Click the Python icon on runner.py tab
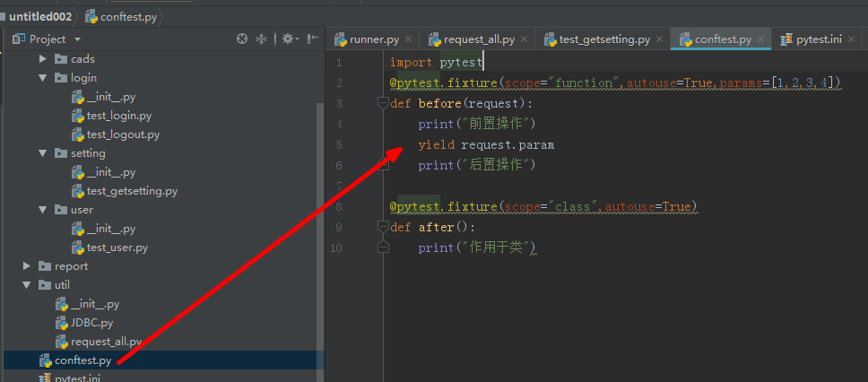The width and height of the screenshot is (868, 382). pos(340,39)
